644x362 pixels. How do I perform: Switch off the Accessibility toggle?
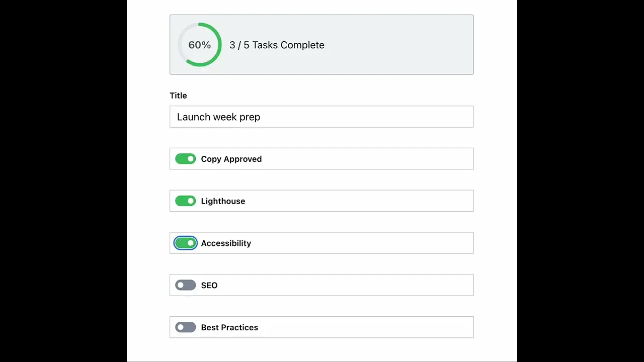click(185, 243)
